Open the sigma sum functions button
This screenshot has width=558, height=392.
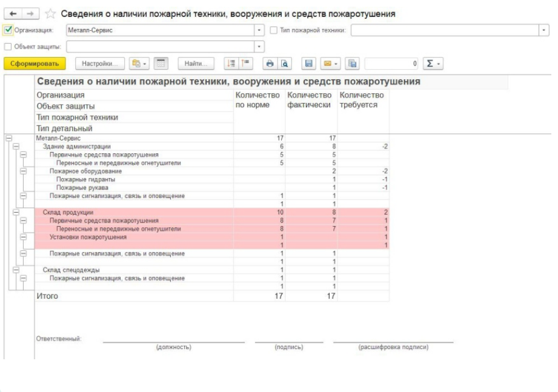coord(433,64)
